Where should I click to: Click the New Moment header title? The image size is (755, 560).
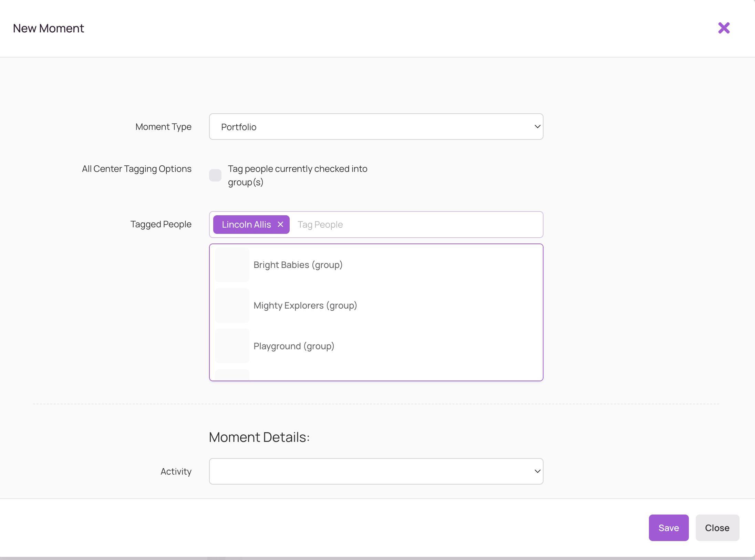48,28
